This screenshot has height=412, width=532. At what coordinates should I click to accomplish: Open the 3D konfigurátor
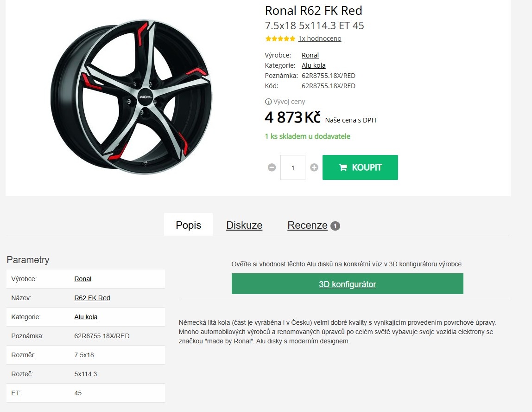(348, 283)
